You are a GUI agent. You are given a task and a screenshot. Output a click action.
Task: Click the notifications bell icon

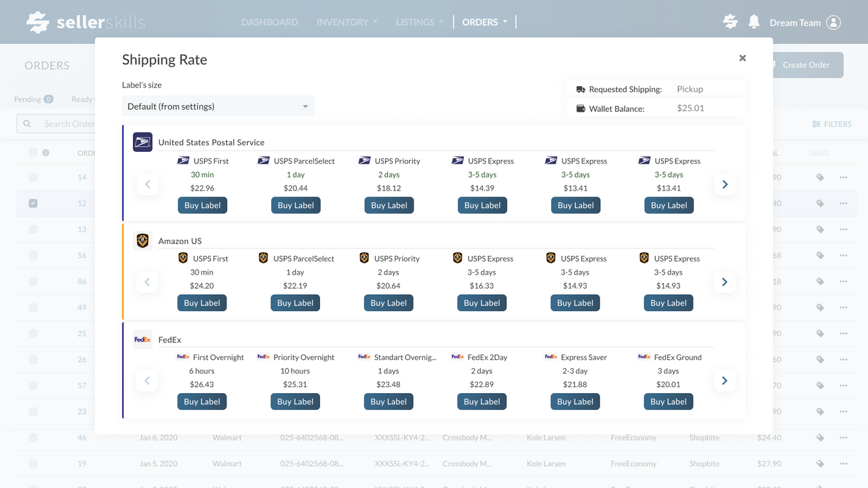click(x=753, y=22)
